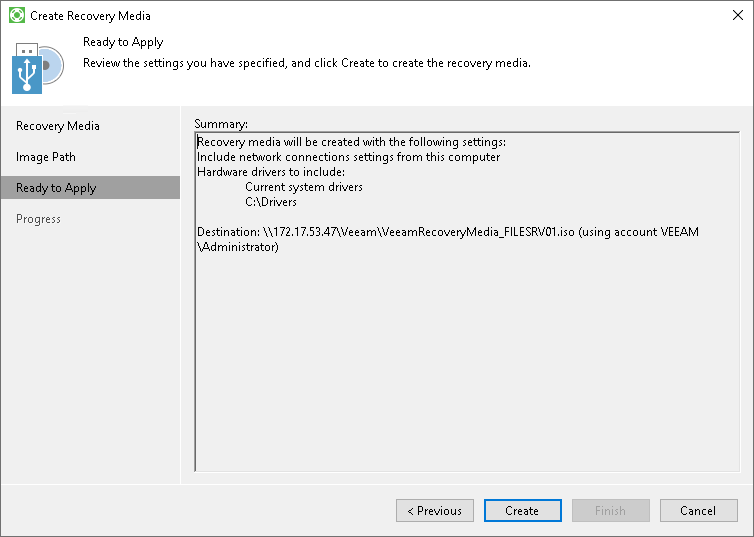Close the Create Recovery Media window

click(738, 15)
